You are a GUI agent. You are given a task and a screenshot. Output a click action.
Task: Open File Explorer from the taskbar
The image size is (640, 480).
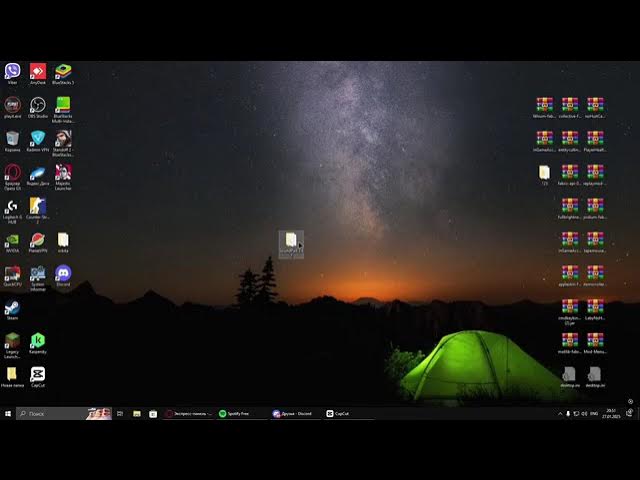pos(137,413)
